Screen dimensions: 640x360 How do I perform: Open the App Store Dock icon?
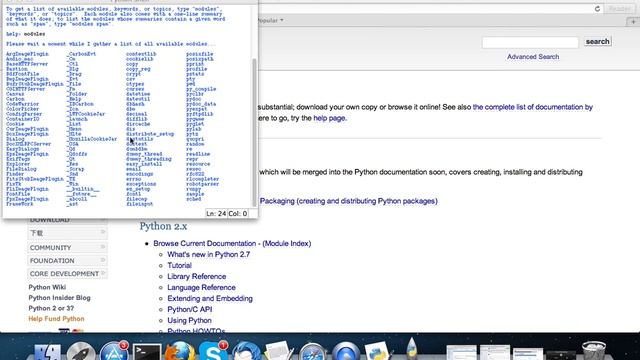tap(114, 352)
